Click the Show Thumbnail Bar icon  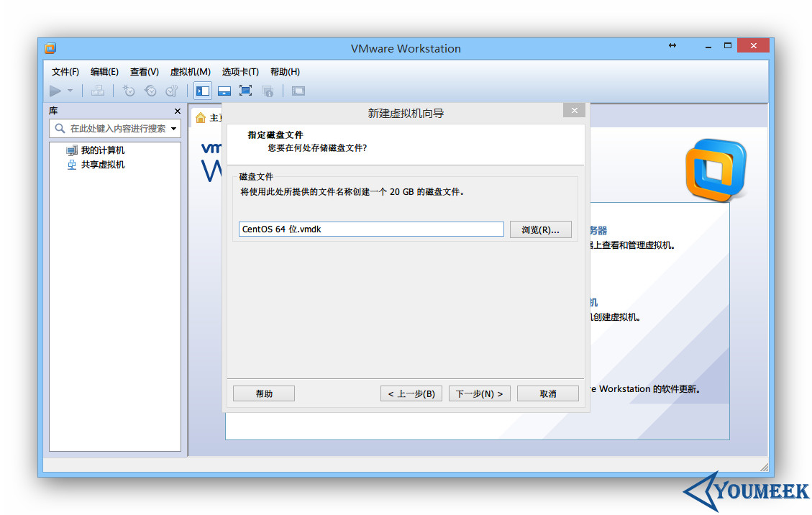click(224, 90)
